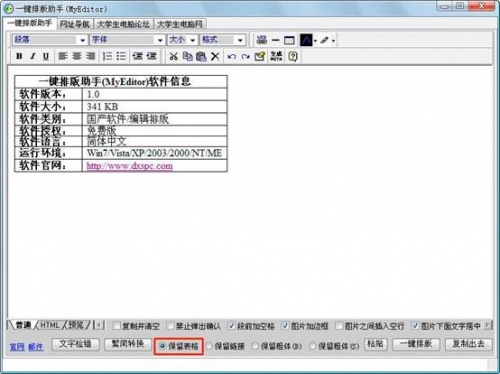Click the 文字检错 button

click(75, 344)
